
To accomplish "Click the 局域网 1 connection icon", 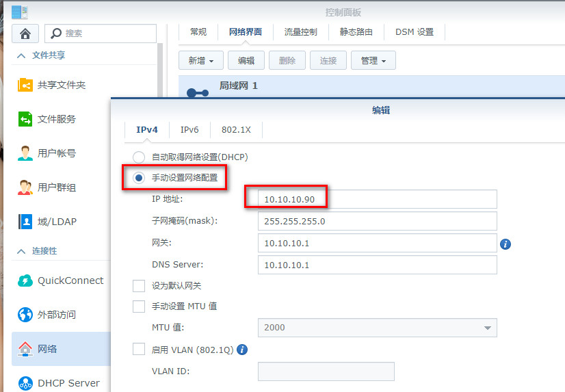I will 198,93.
